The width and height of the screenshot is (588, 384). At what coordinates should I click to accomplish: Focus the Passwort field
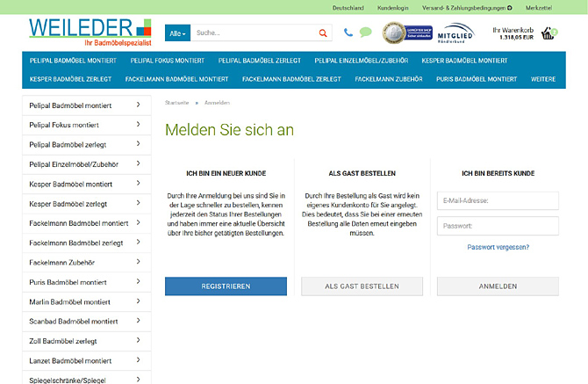498,226
